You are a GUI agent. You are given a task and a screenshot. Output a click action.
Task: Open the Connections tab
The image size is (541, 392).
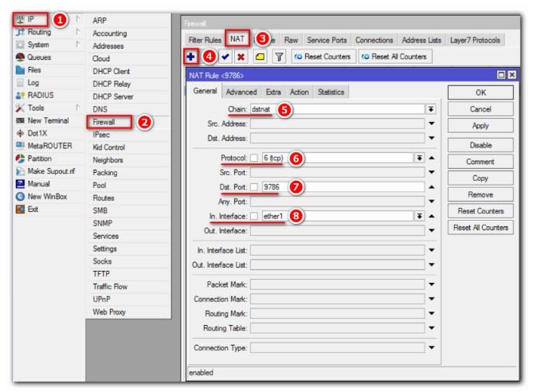coord(374,41)
